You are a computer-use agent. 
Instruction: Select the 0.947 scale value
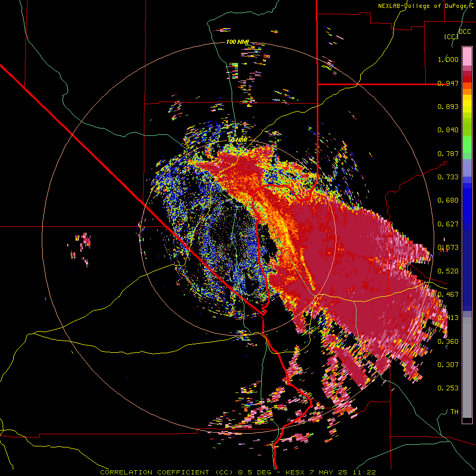point(448,83)
